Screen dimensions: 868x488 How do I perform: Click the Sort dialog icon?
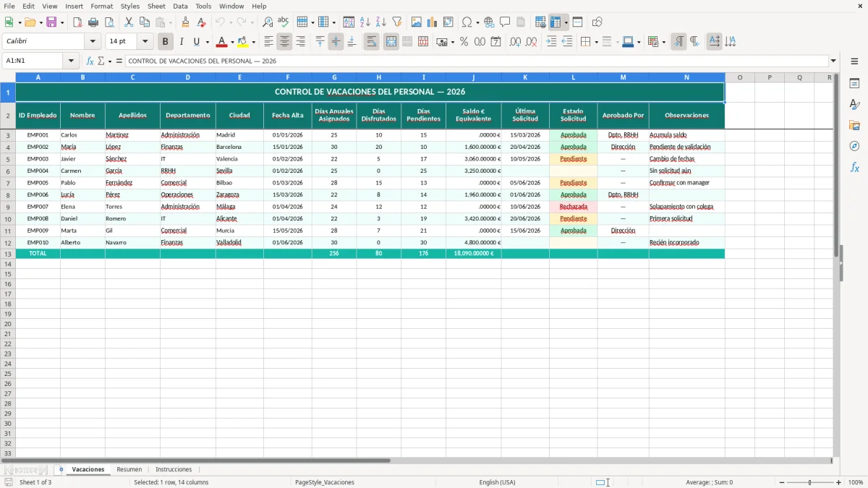click(349, 22)
